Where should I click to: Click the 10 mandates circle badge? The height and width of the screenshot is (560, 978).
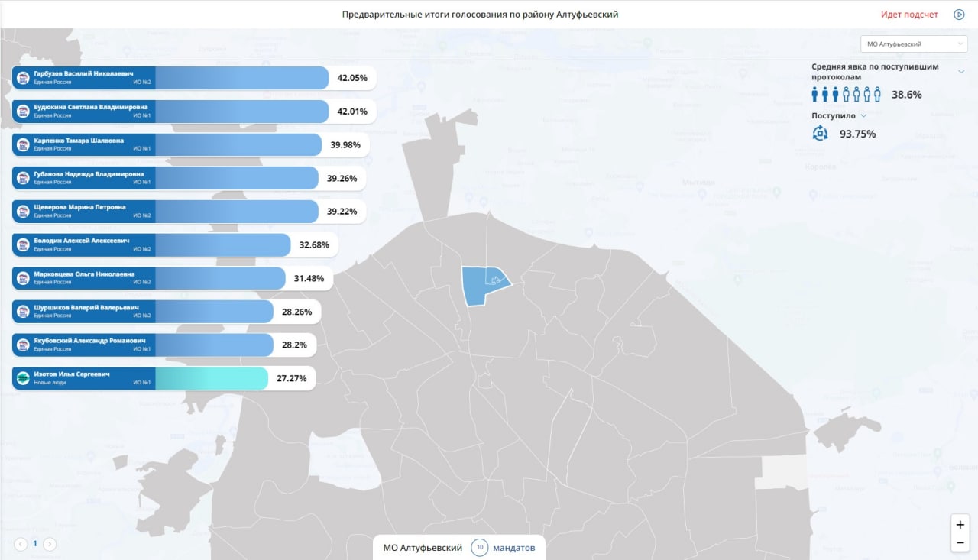[x=480, y=548]
